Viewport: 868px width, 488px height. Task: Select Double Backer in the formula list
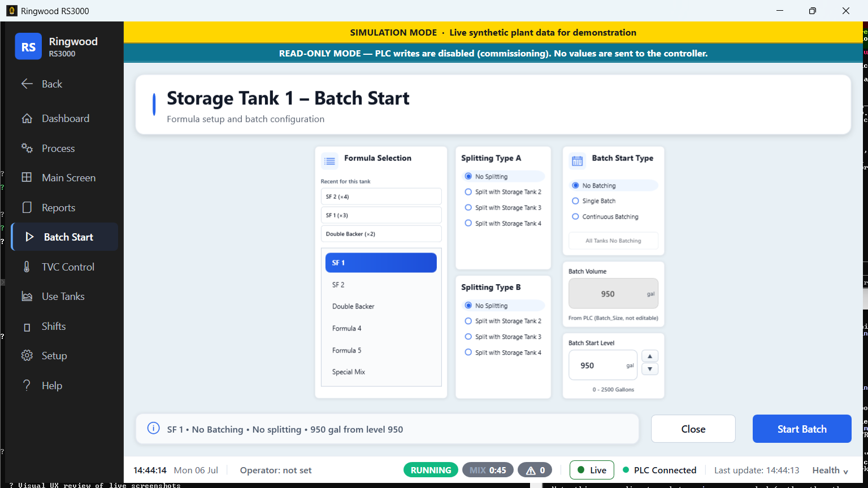coord(381,306)
